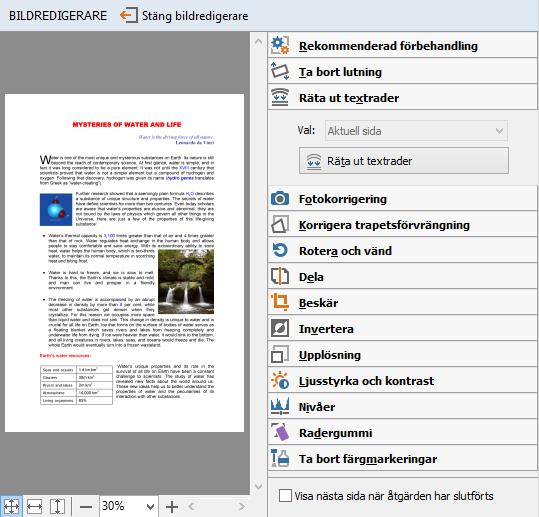Click the Radergummi eraser icon
This screenshot has width=539, height=517.
pyautogui.click(x=280, y=432)
